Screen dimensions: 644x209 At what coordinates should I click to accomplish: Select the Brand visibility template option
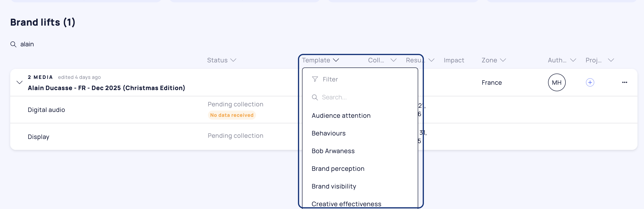(334, 186)
